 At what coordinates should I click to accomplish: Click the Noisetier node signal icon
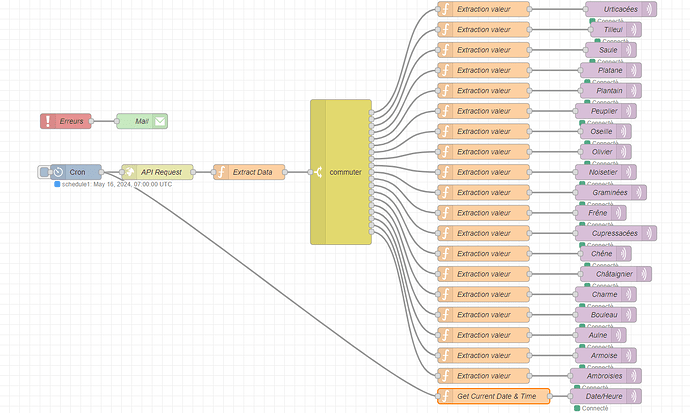pyautogui.click(x=629, y=172)
